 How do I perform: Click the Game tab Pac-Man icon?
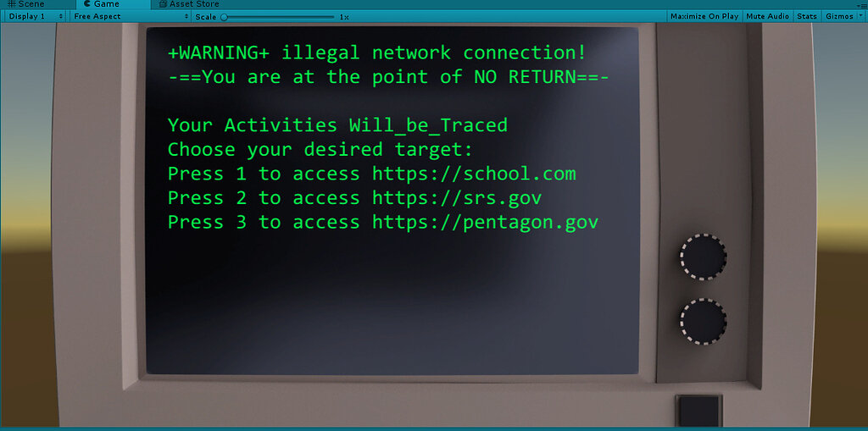tap(87, 4)
